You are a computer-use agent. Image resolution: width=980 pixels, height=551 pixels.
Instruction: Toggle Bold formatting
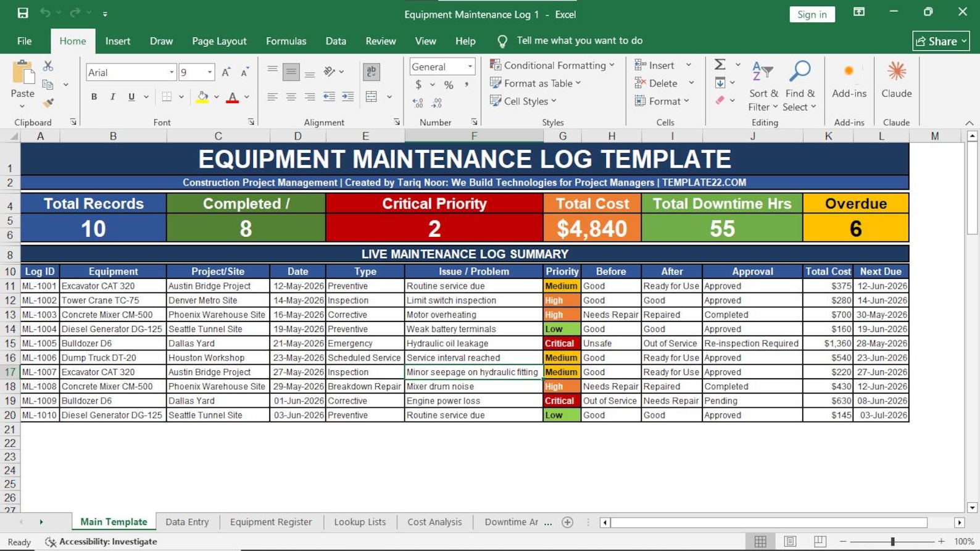click(x=94, y=97)
